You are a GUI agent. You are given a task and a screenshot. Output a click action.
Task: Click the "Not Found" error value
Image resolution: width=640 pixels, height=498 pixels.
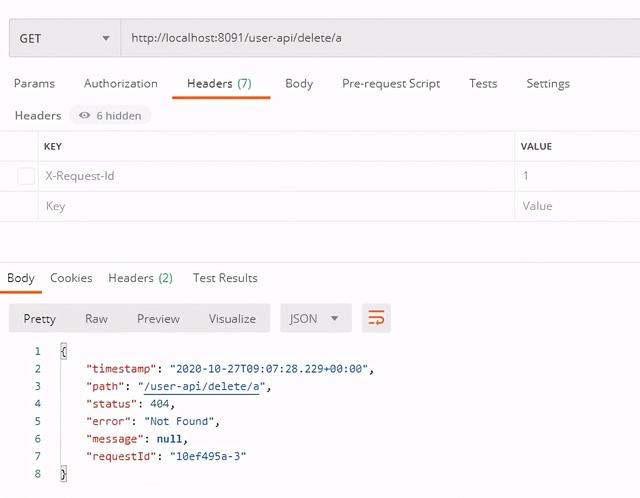[179, 422]
